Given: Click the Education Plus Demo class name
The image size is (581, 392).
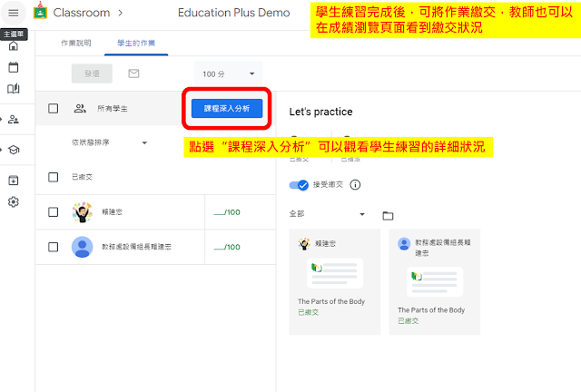Looking at the screenshot, I should click(234, 13).
